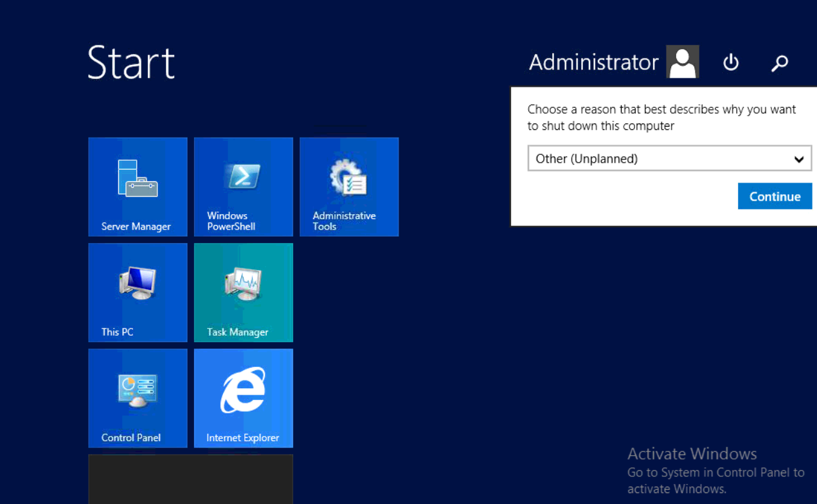Open the This PC tile
The width and height of the screenshot is (817, 504).
(x=138, y=292)
